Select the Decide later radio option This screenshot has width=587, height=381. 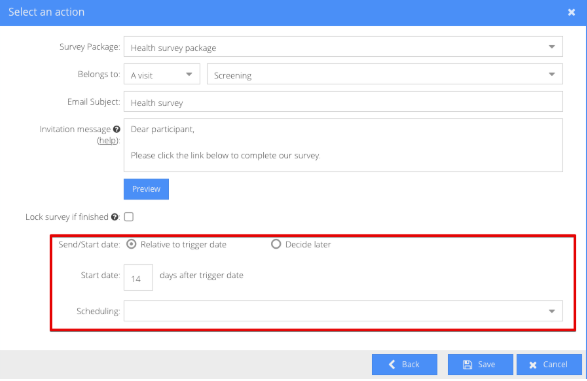click(276, 244)
